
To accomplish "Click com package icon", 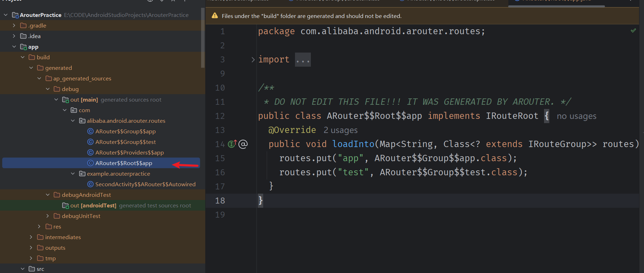I will [x=74, y=110].
